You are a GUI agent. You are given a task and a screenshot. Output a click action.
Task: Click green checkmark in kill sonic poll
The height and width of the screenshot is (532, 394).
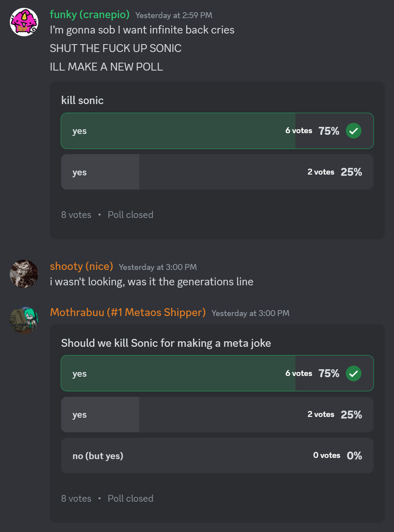click(x=353, y=131)
